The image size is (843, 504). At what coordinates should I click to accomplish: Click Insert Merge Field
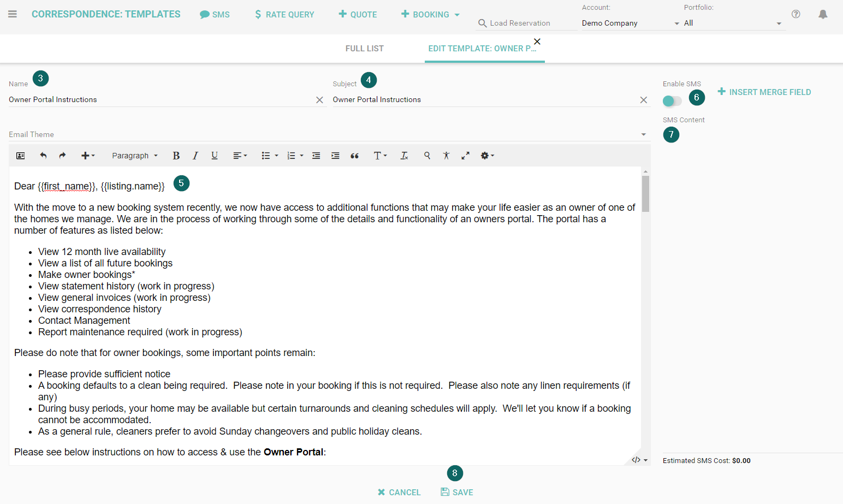click(x=764, y=92)
